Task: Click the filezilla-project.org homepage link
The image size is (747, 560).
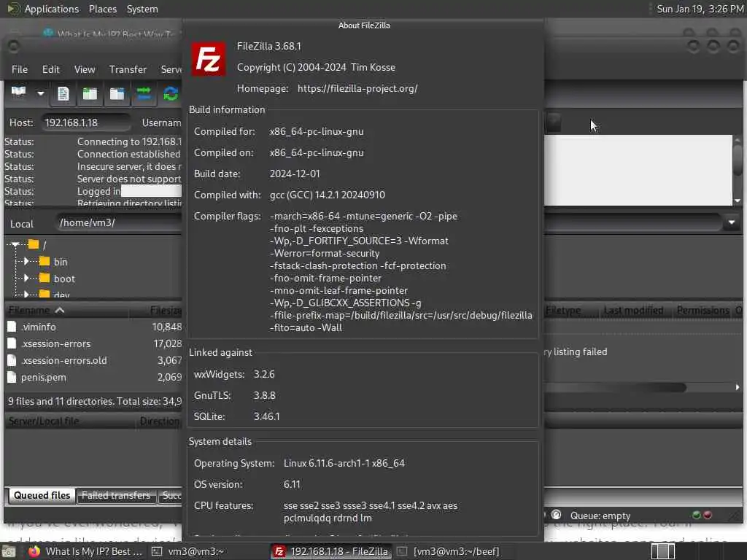Action: [x=357, y=88]
